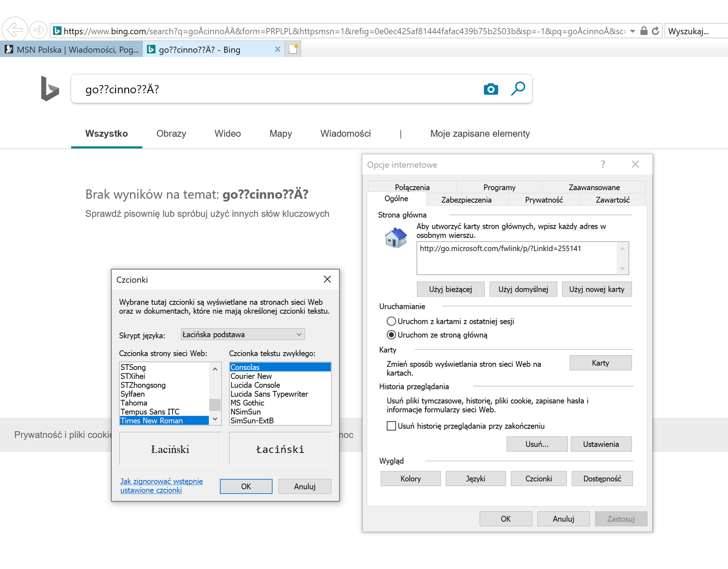This screenshot has width=728, height=569.
Task: Click the home page box scroll down arrow
Action: click(622, 268)
